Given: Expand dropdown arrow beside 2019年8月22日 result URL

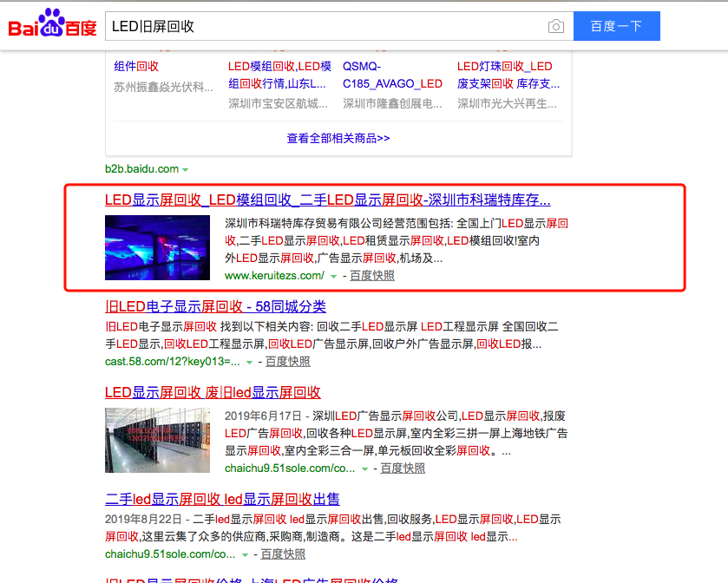Looking at the screenshot, I should pos(246,555).
